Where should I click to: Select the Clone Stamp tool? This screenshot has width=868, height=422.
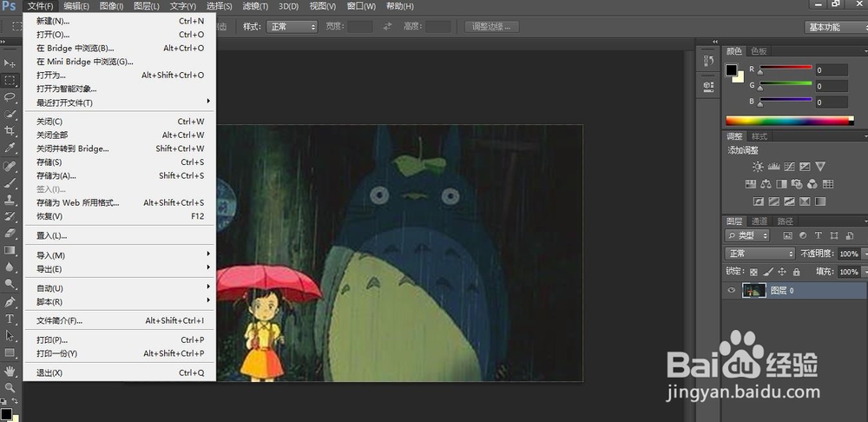10,199
